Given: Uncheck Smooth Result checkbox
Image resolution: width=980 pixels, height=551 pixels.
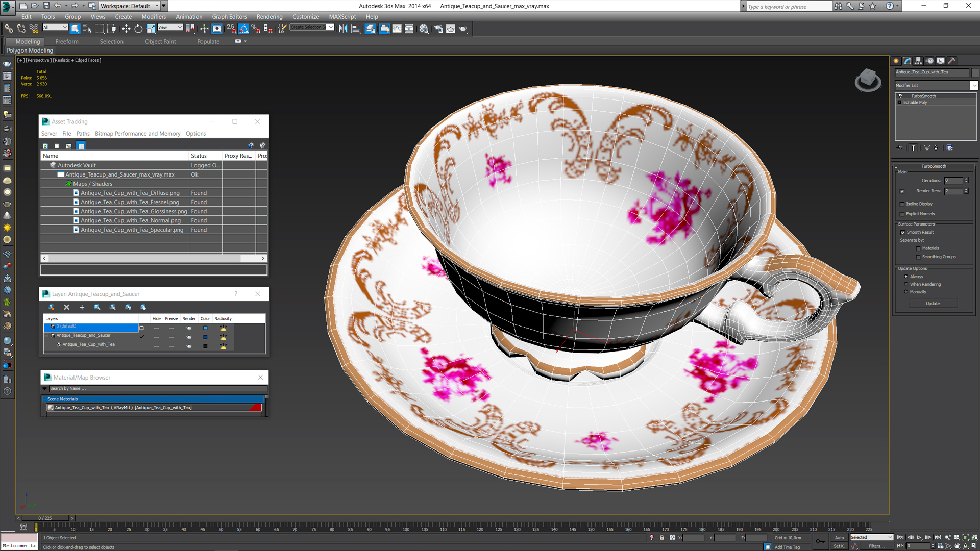Looking at the screenshot, I should [x=902, y=233].
